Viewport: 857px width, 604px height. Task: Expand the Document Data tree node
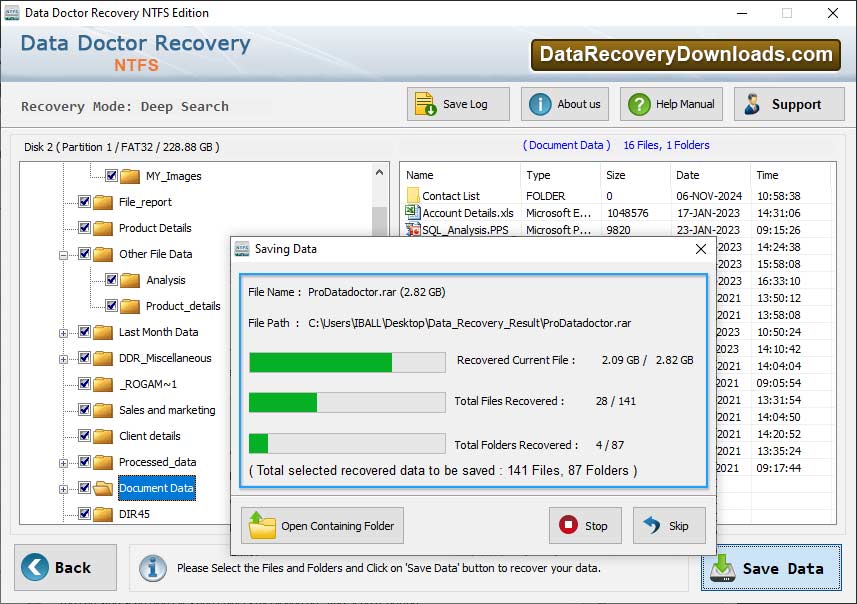[x=63, y=489]
